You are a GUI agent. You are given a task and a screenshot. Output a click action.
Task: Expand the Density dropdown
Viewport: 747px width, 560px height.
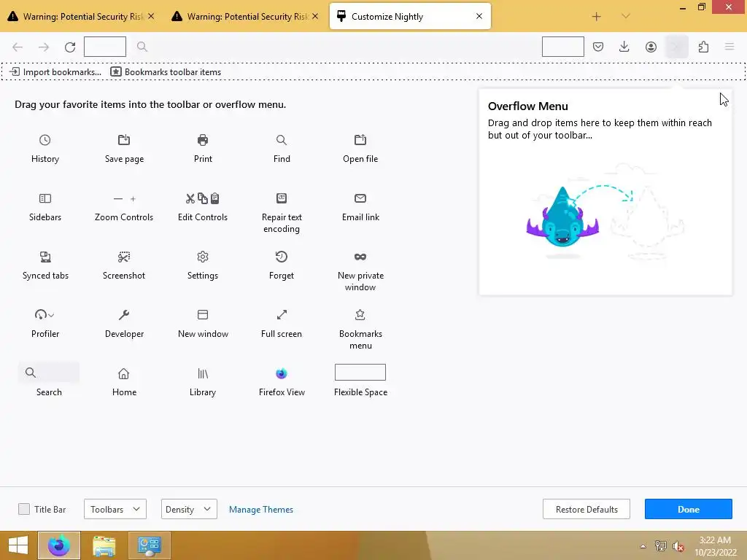(x=189, y=509)
